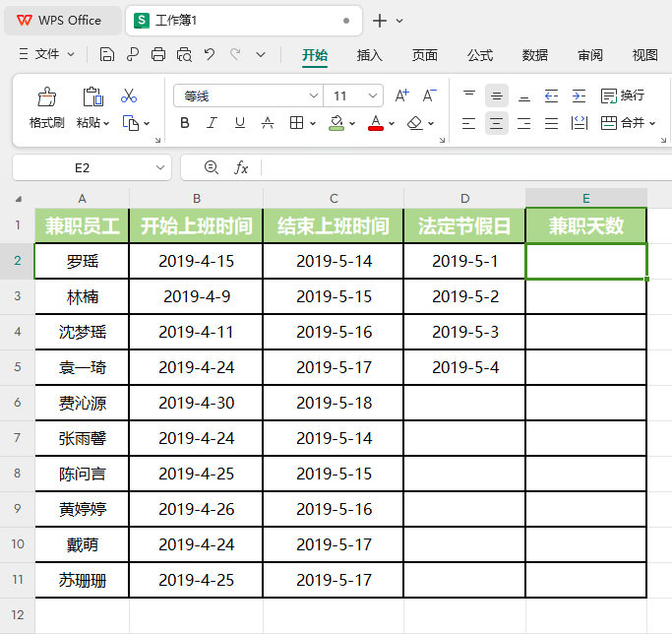Image resolution: width=672 pixels, height=634 pixels.
Task: Click the Undo arrow icon
Action: (210, 54)
